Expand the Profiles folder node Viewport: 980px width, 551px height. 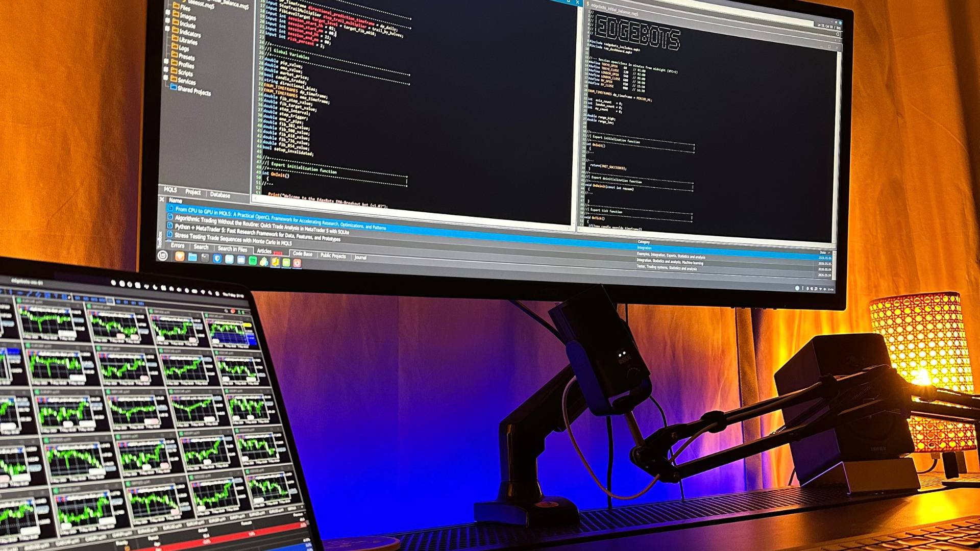coord(166,60)
